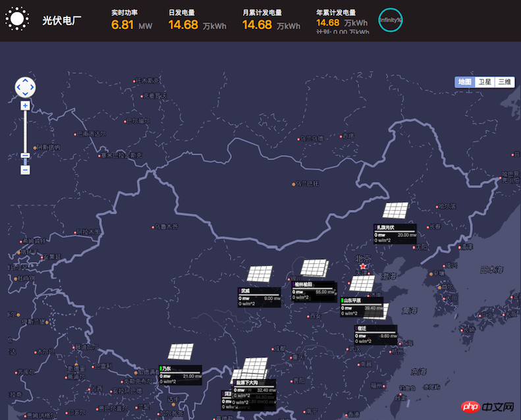Switch to the 卫星 satellite view
The width and height of the screenshot is (521, 420).
tap(485, 82)
